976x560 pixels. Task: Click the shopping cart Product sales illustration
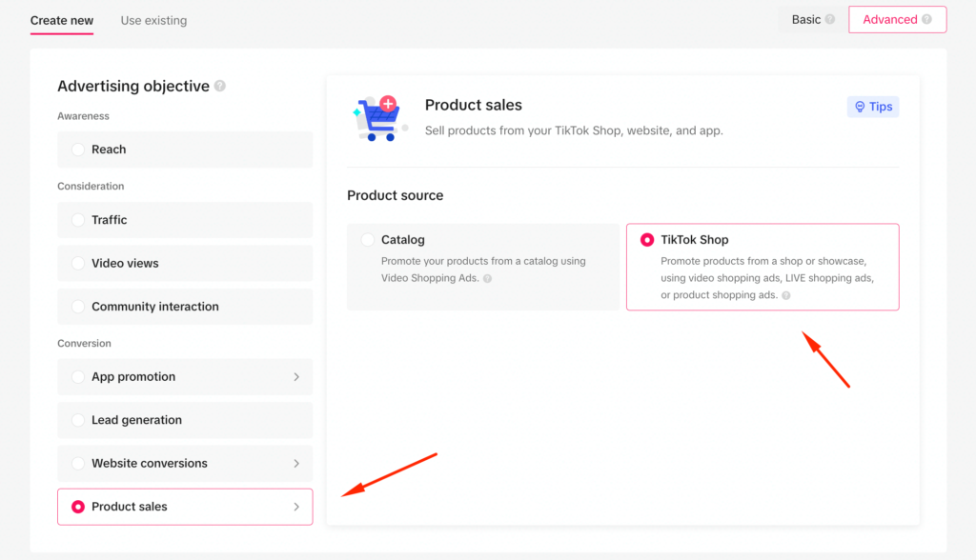click(x=379, y=118)
